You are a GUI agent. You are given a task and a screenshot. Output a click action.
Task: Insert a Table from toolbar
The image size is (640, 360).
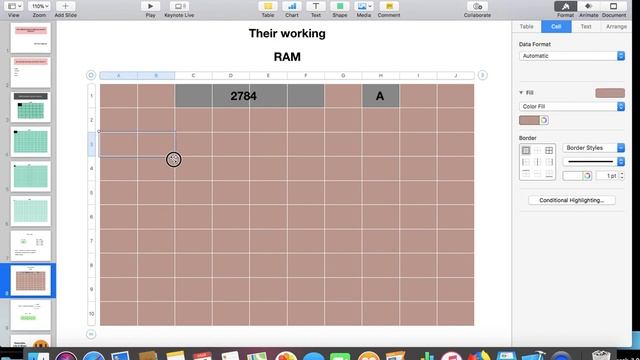[x=268, y=6]
